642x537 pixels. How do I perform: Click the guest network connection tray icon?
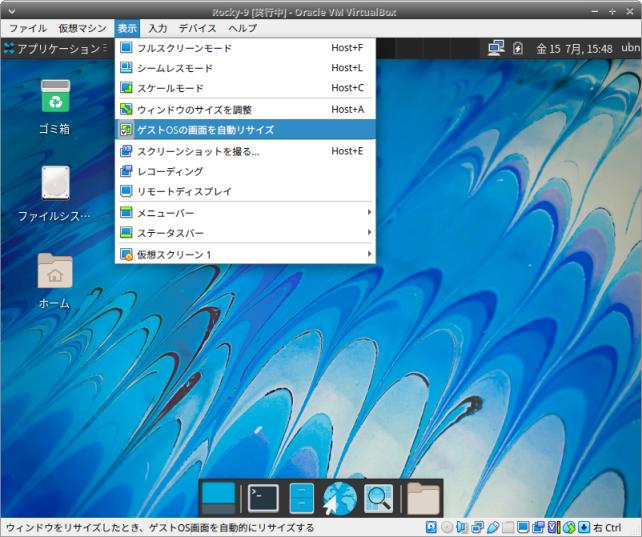[496, 48]
